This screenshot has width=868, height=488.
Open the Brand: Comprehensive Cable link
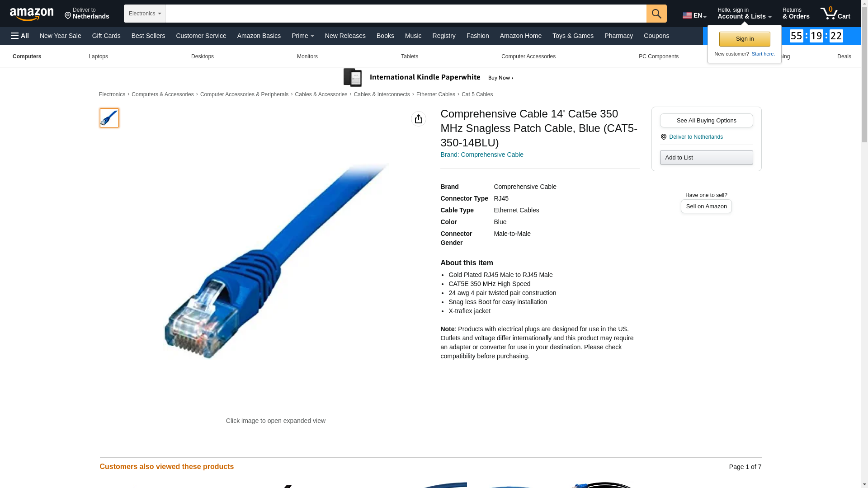pos(482,155)
